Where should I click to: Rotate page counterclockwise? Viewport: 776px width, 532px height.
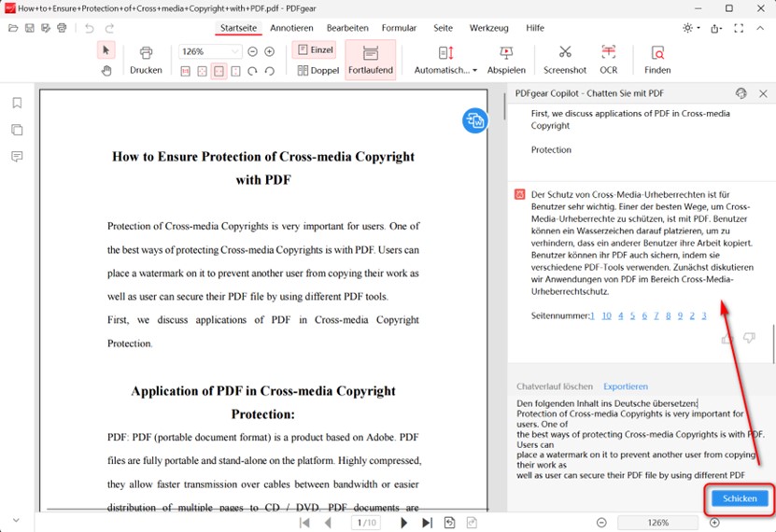[269, 71]
